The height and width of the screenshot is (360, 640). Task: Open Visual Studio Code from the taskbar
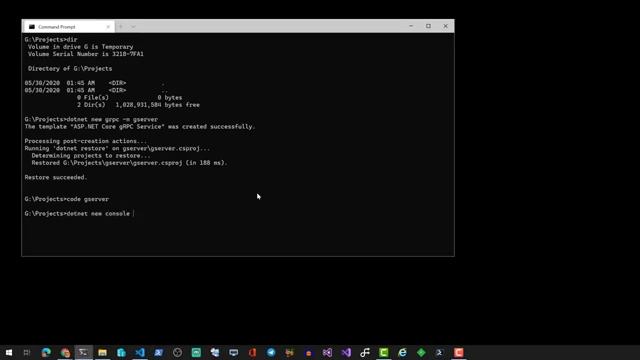[140, 353]
